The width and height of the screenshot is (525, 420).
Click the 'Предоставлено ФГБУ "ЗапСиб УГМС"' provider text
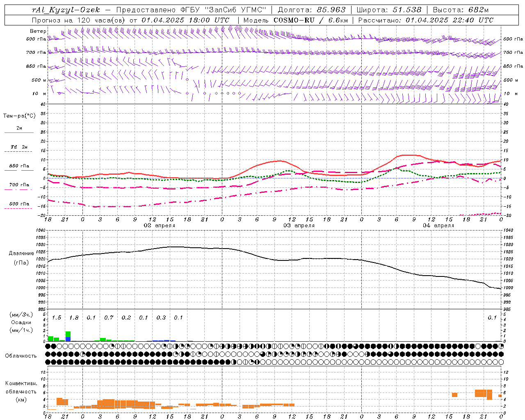click(192, 10)
